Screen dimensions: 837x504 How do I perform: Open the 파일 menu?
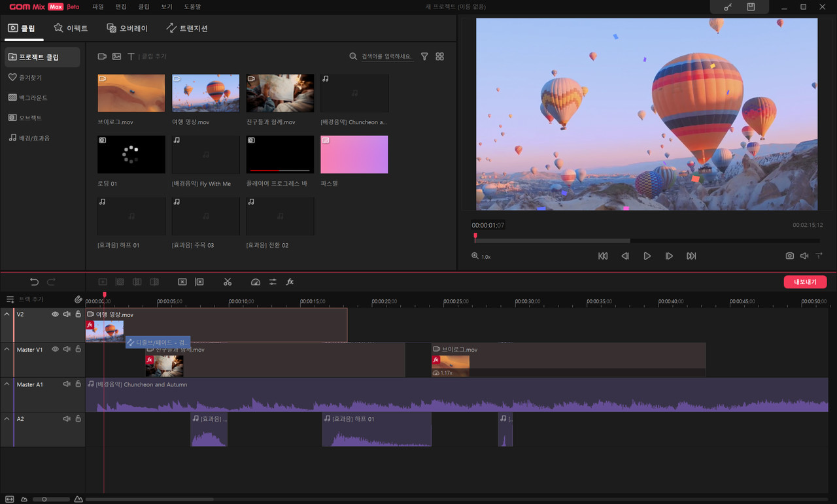98,7
